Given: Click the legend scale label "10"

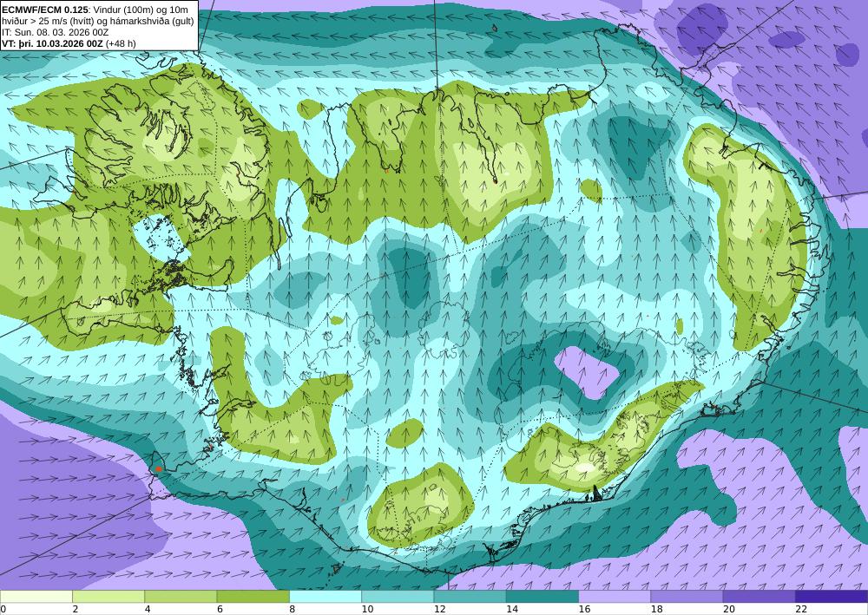Looking at the screenshot, I should (367, 610).
